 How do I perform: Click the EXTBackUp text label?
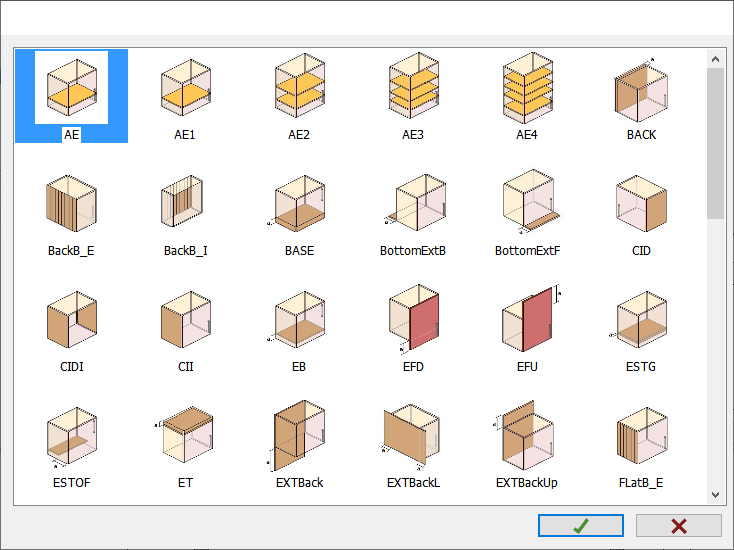(x=527, y=483)
